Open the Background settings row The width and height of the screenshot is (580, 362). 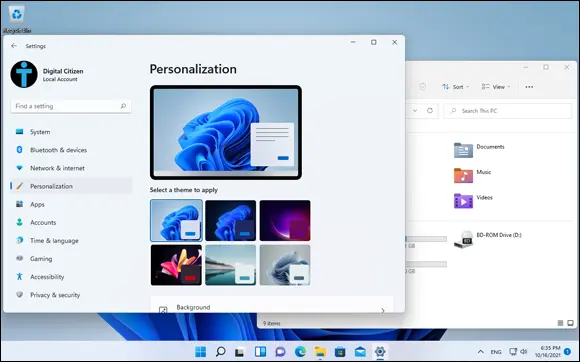pyautogui.click(x=272, y=305)
